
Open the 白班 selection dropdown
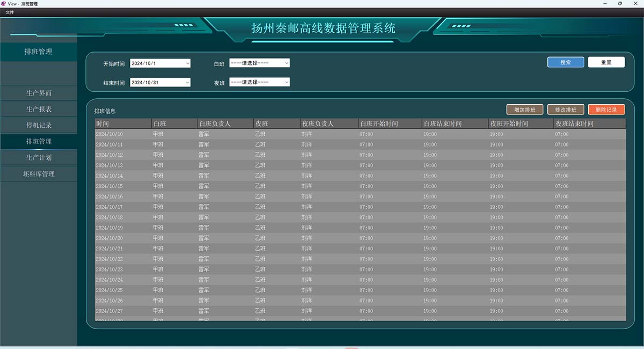tap(260, 63)
